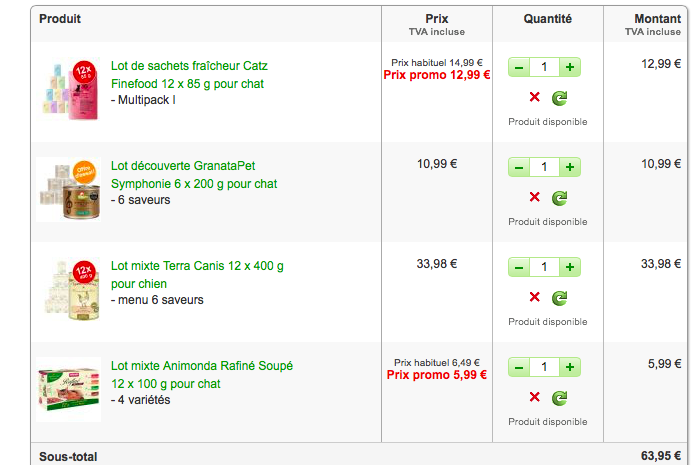The height and width of the screenshot is (465, 696).
Task: Delete Animonda Rafiné Soupé from cart
Action: coord(534,397)
